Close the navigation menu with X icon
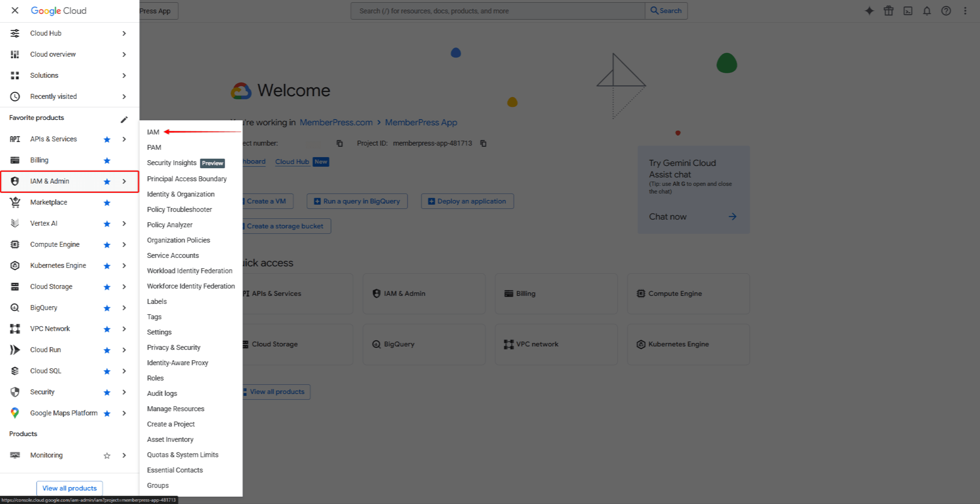The width and height of the screenshot is (980, 504). 15,10
